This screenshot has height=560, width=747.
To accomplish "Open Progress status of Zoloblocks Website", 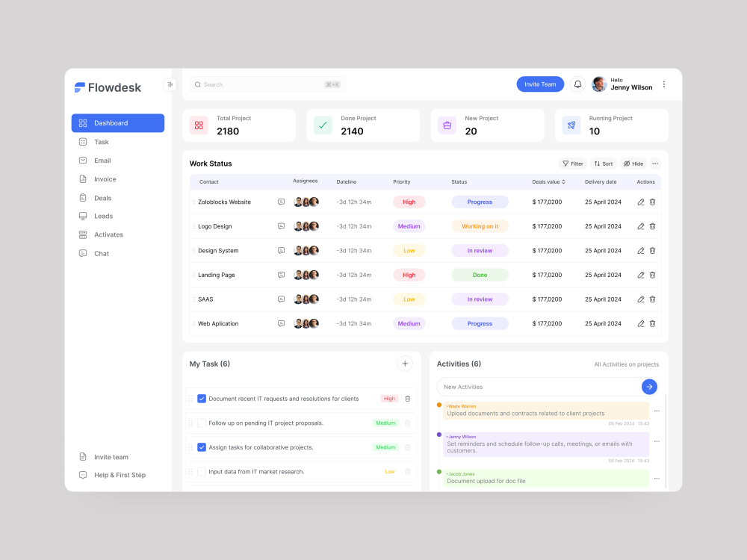I will click(x=480, y=202).
